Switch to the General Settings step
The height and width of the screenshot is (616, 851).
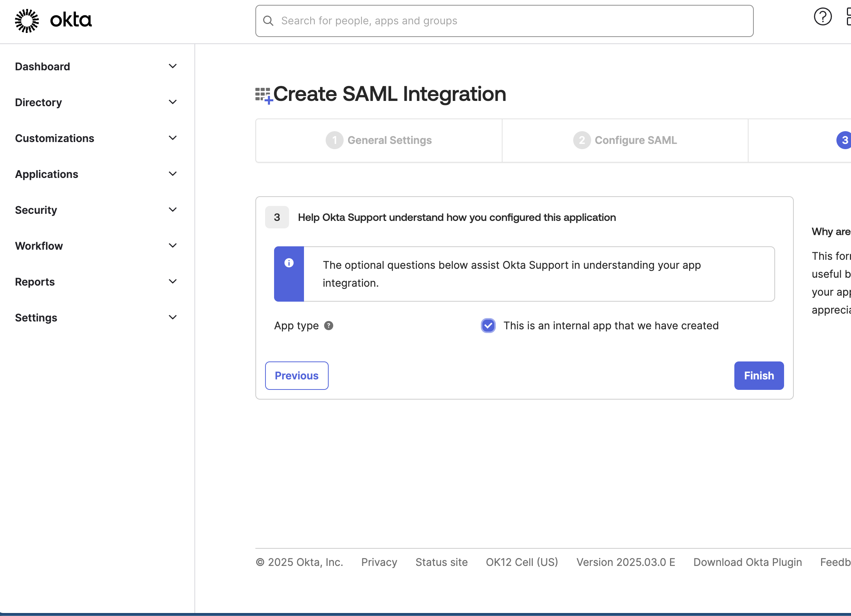click(x=378, y=140)
